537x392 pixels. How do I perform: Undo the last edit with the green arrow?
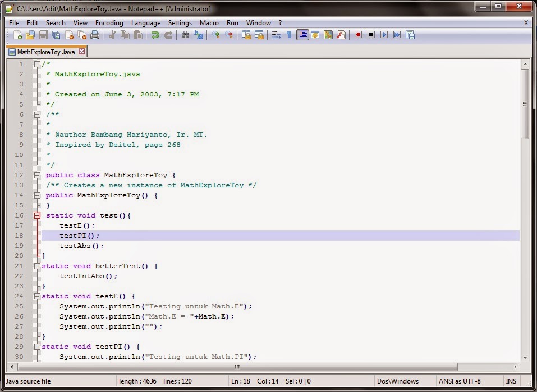155,35
